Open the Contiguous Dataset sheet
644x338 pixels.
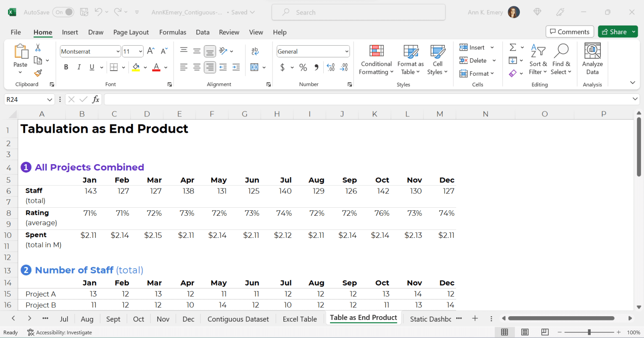(238, 319)
